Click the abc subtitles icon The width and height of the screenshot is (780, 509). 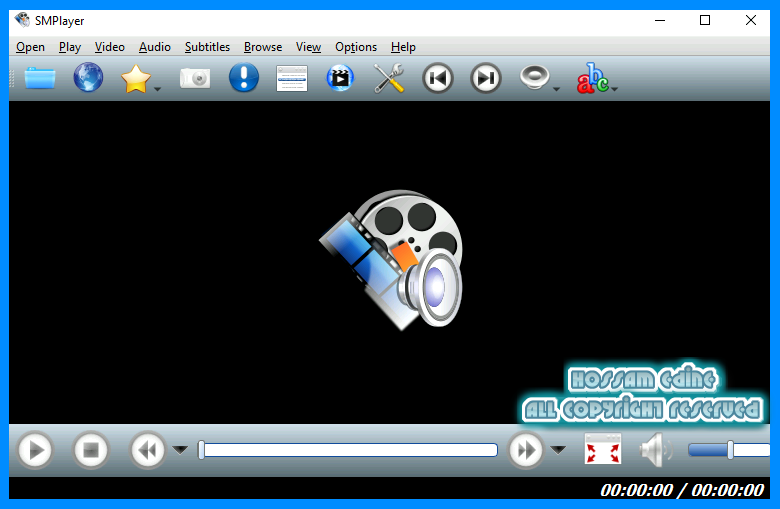click(592, 78)
